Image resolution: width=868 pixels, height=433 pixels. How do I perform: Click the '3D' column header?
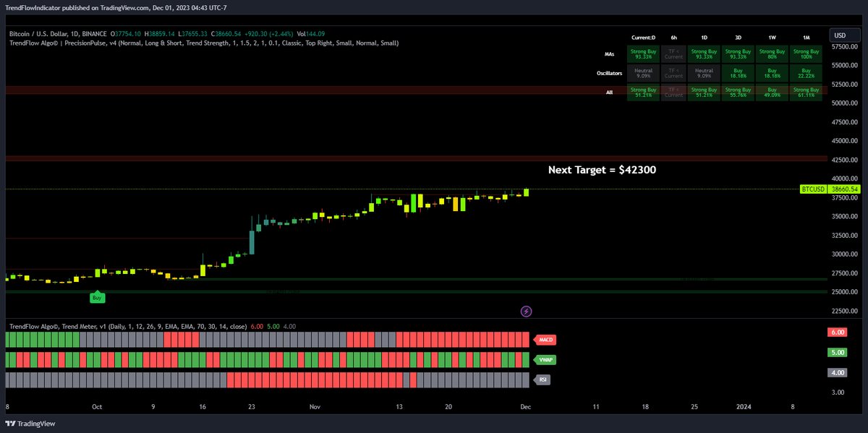point(738,36)
